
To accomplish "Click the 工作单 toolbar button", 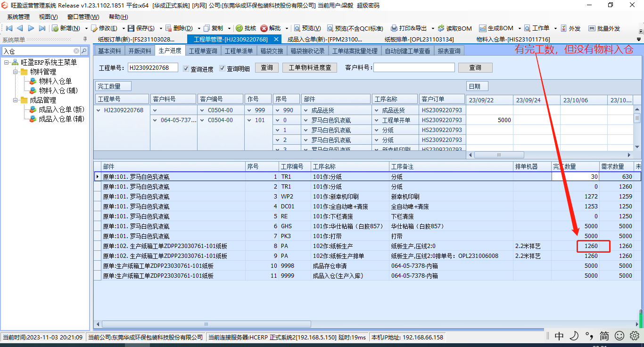I will [537, 28].
